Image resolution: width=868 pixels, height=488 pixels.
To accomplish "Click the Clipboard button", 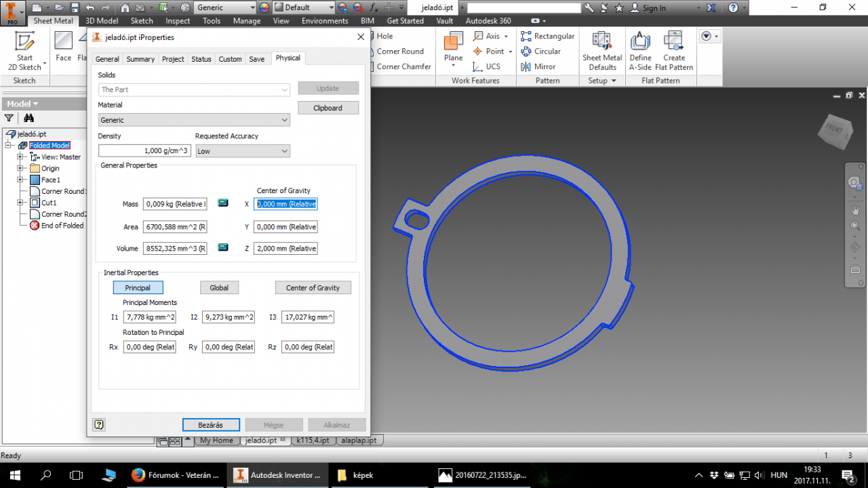I will (x=328, y=108).
